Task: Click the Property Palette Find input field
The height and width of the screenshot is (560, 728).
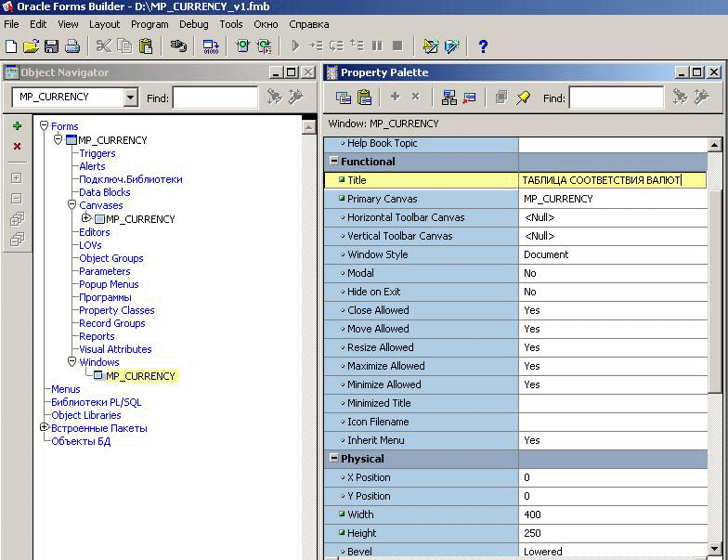Action: pyautogui.click(x=617, y=98)
